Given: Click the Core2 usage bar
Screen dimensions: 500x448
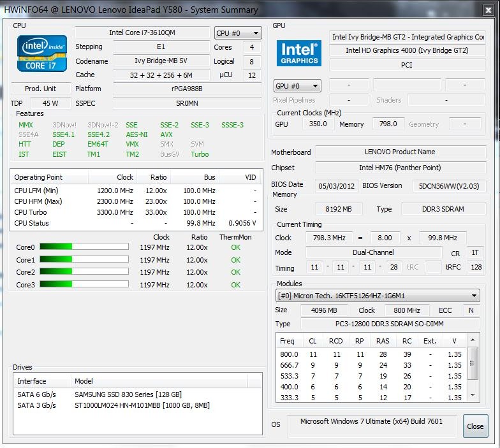Looking at the screenshot, I should point(84,271).
